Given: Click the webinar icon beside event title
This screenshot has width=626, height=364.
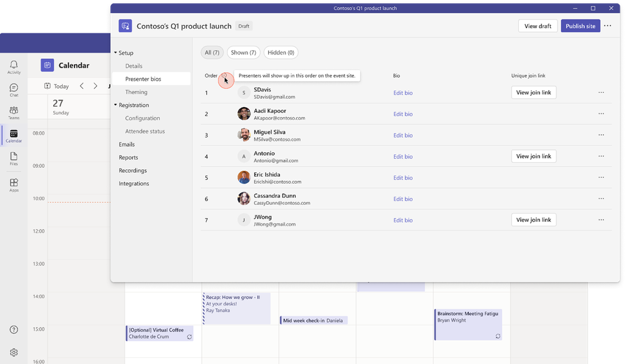Looking at the screenshot, I should [x=125, y=26].
